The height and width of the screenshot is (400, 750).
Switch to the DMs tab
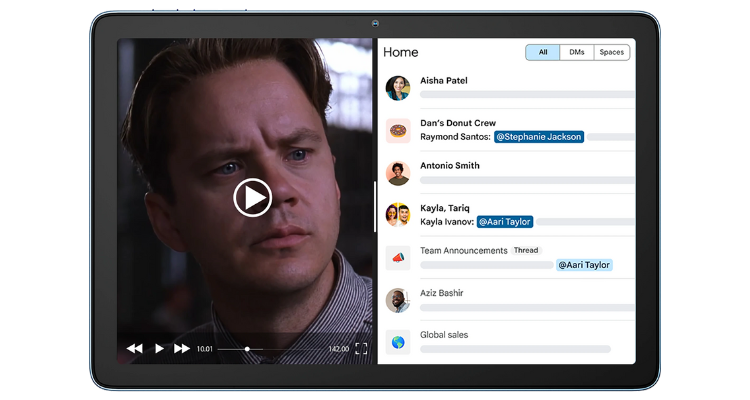[576, 52]
